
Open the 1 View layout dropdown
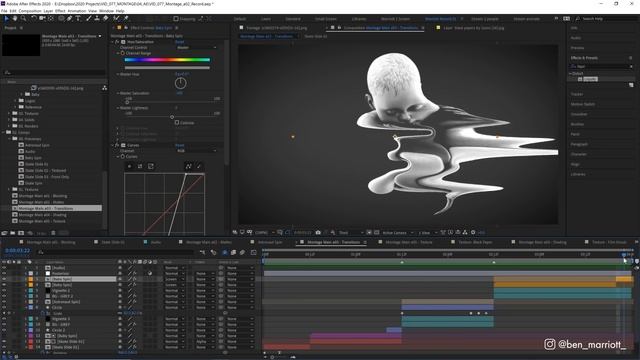(427, 233)
